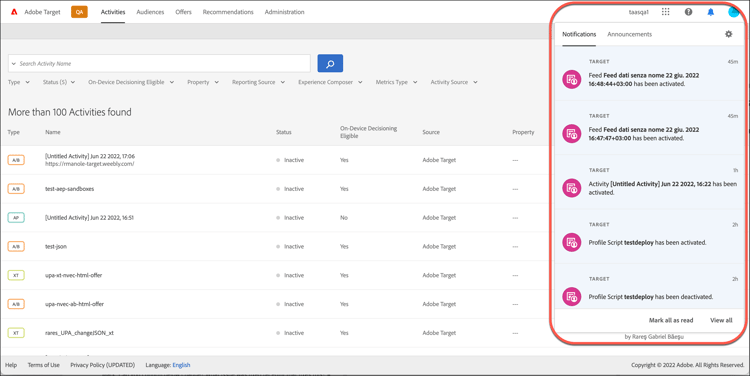
Task: Open the apps grid switcher icon
Action: click(665, 12)
